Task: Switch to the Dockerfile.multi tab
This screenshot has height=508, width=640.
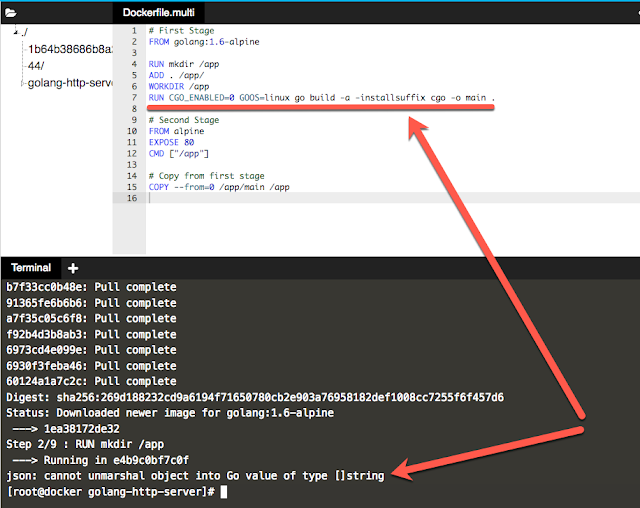Action: click(x=158, y=13)
